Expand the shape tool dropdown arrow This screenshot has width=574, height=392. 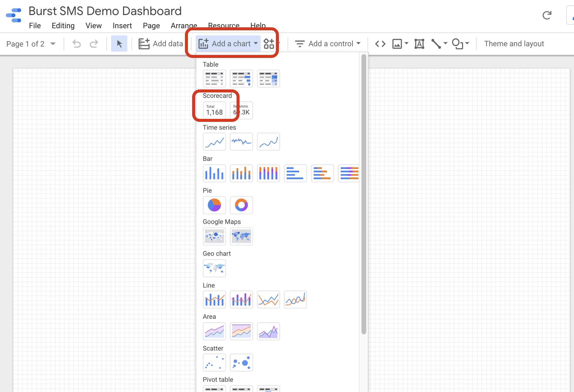[467, 44]
